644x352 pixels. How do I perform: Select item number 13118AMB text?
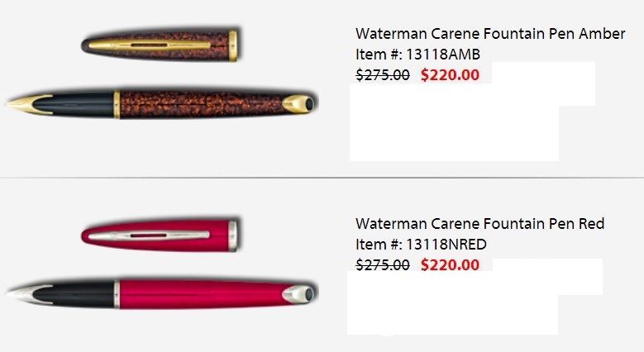tap(417, 55)
